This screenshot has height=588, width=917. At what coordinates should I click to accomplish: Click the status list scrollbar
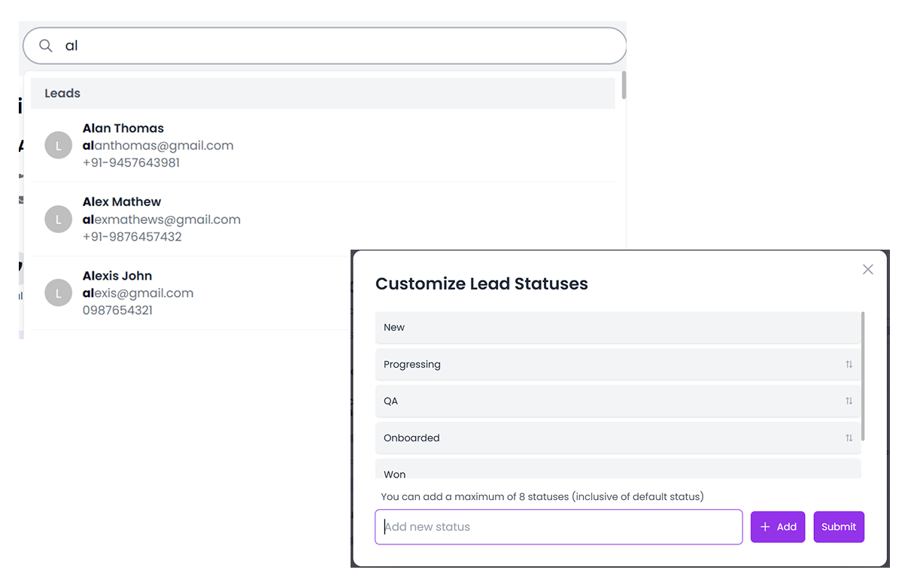[x=863, y=376]
